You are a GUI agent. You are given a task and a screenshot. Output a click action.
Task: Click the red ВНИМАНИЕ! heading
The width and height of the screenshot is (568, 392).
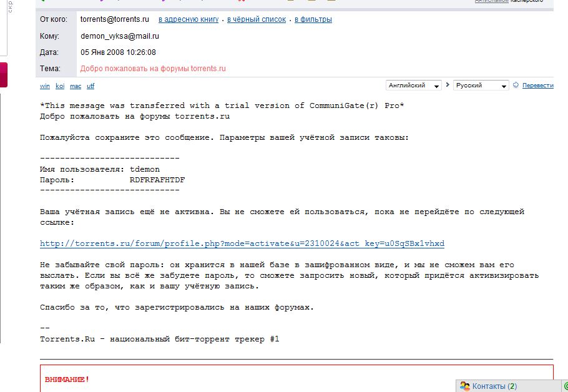click(67, 380)
